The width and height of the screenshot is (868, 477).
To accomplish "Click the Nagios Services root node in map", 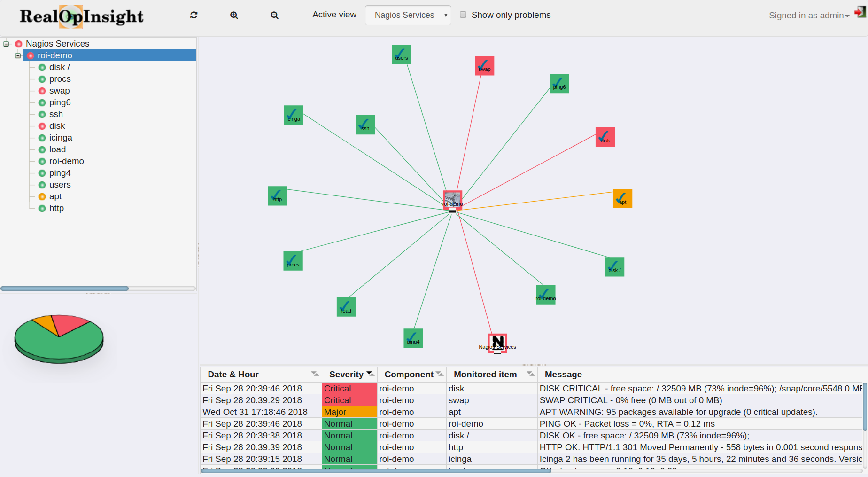I will tap(497, 343).
